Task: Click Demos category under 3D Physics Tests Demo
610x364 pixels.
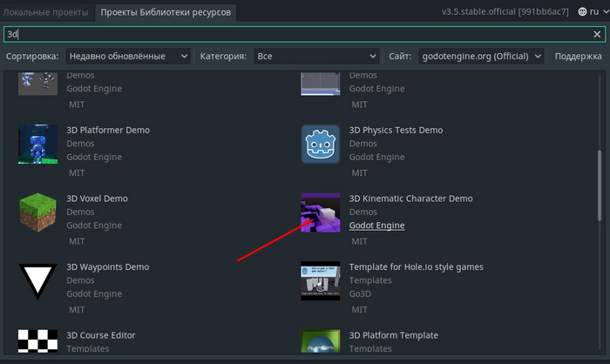Action: click(363, 144)
